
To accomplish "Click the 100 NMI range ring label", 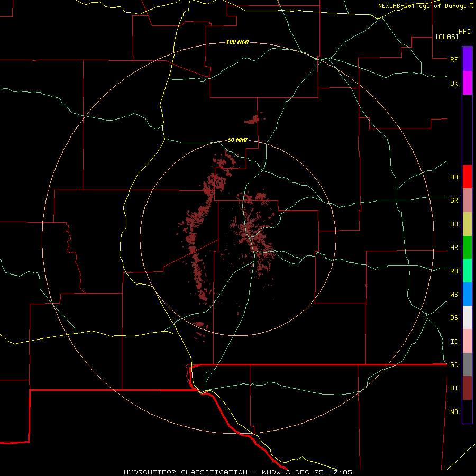I will click(x=237, y=42).
